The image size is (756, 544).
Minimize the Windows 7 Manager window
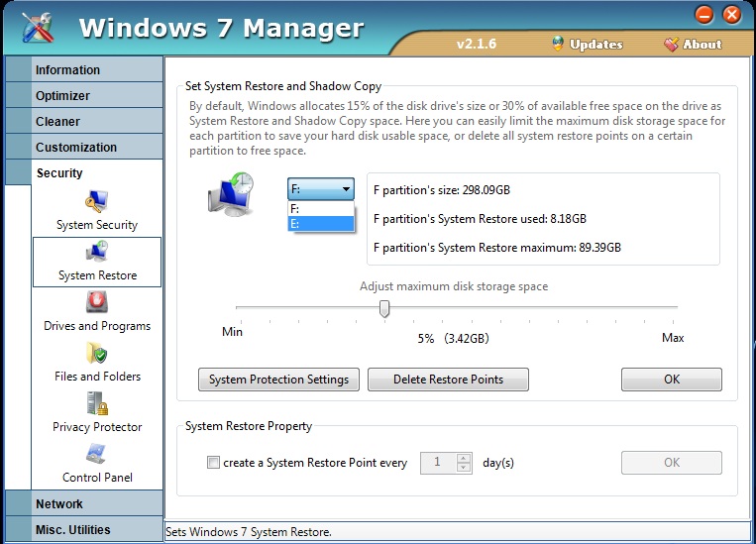pos(703,15)
